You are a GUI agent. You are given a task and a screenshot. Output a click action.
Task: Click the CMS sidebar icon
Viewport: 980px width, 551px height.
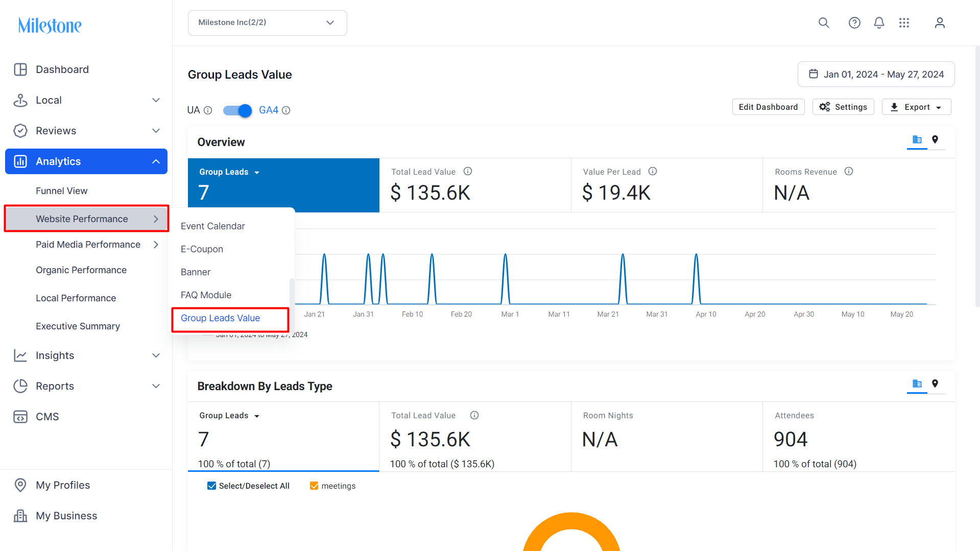(x=20, y=417)
